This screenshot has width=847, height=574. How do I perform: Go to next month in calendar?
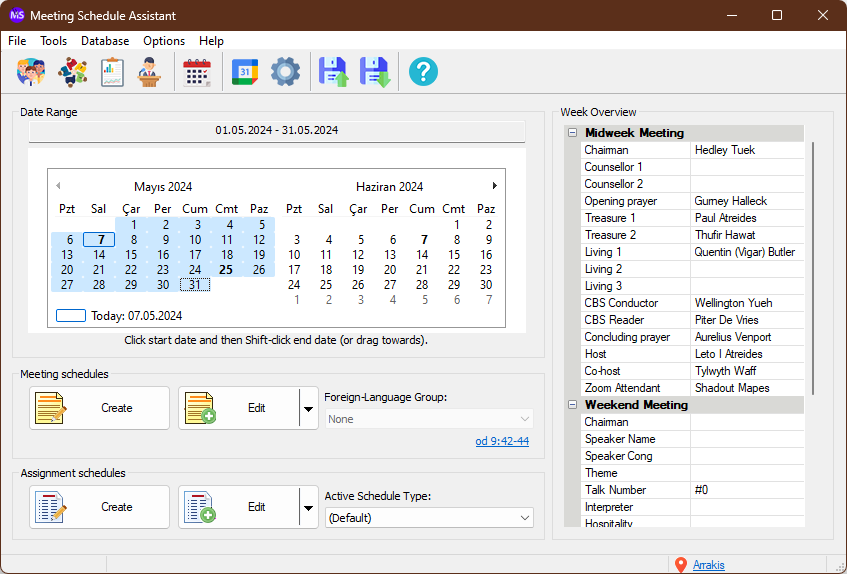[x=494, y=186]
